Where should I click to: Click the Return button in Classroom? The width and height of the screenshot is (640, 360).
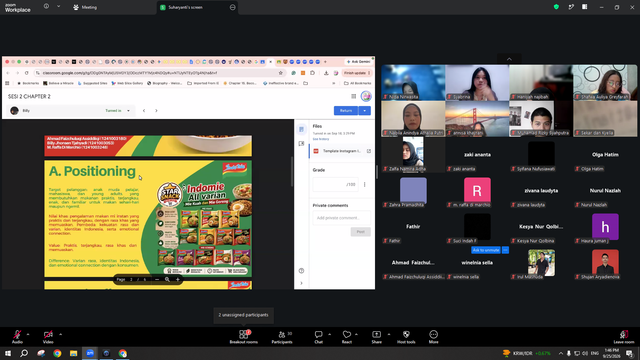pyautogui.click(x=346, y=111)
